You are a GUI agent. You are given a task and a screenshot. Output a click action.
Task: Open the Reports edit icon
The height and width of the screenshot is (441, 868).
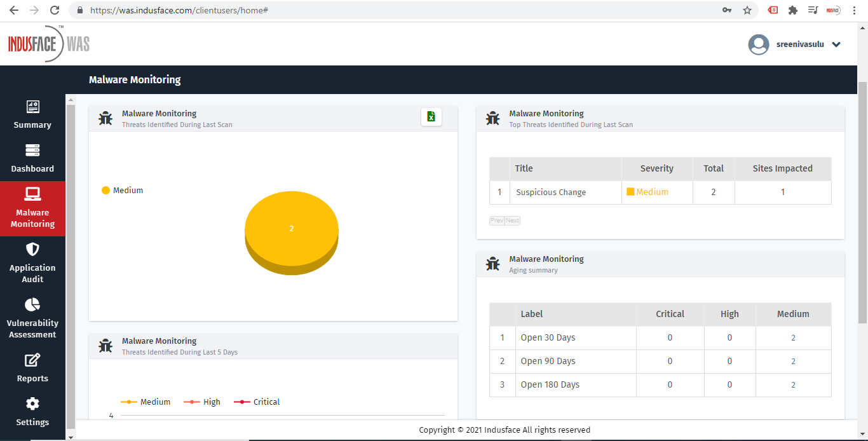pos(32,360)
